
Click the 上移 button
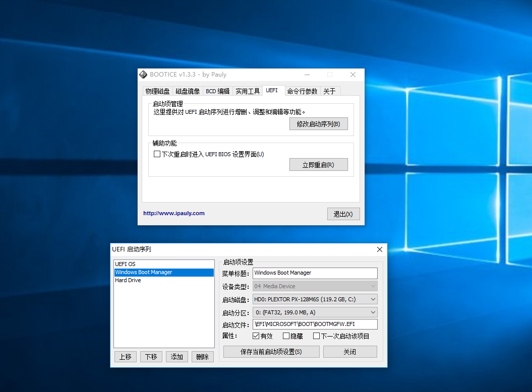[x=126, y=357]
